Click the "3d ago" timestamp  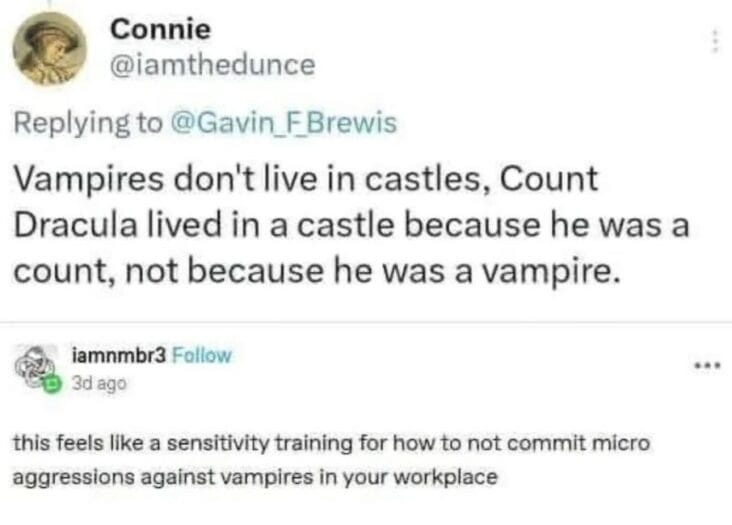pyautogui.click(x=98, y=382)
